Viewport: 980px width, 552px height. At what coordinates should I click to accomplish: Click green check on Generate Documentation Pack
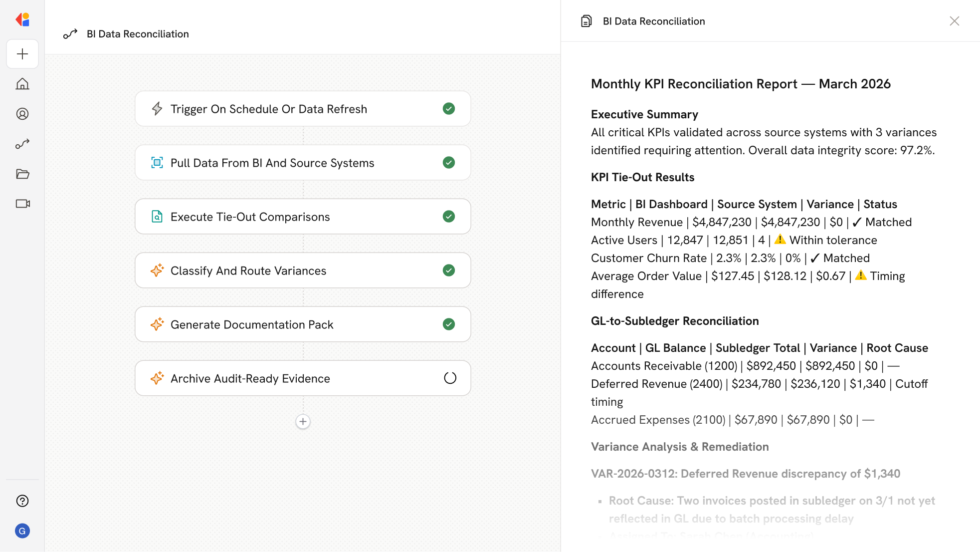tap(449, 324)
